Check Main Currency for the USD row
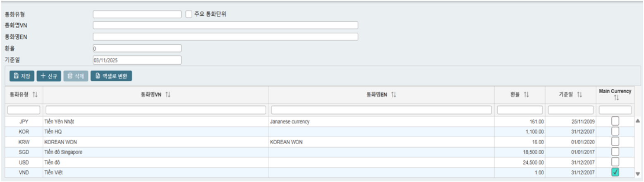The width and height of the screenshot is (644, 182). pyautogui.click(x=615, y=162)
